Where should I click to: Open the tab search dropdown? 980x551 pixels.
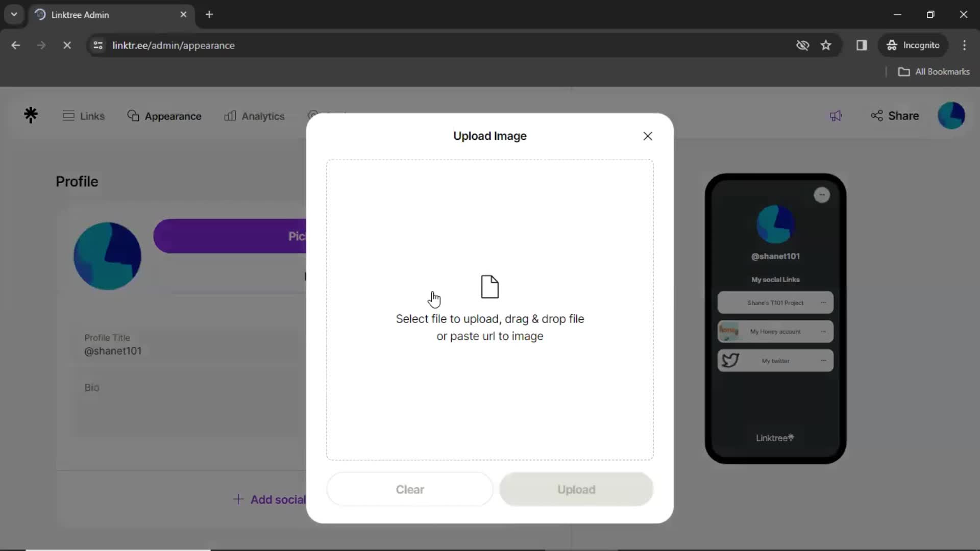(14, 15)
